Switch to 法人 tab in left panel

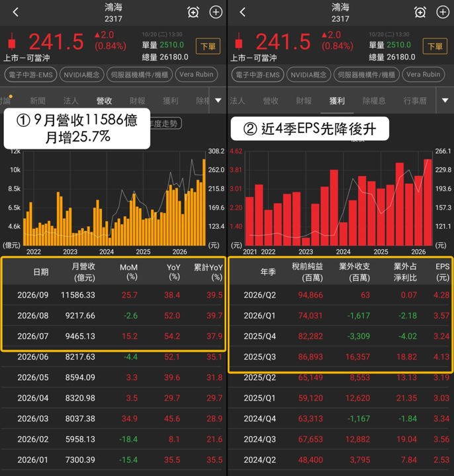tap(71, 100)
